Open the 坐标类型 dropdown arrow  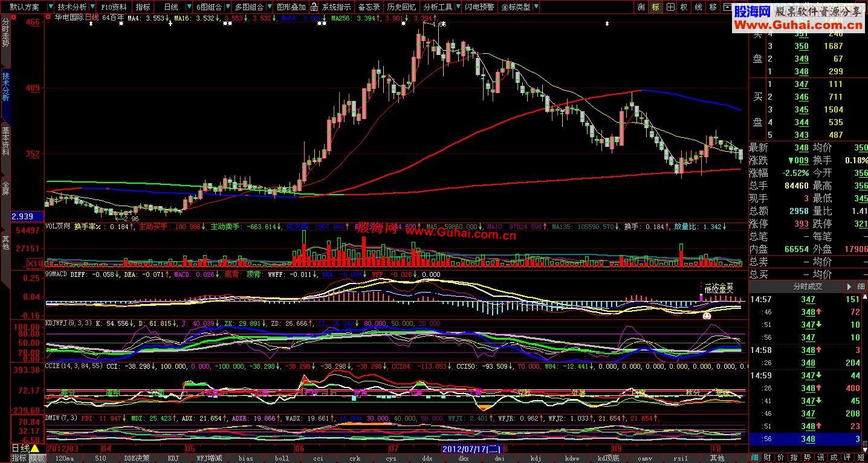point(536,7)
